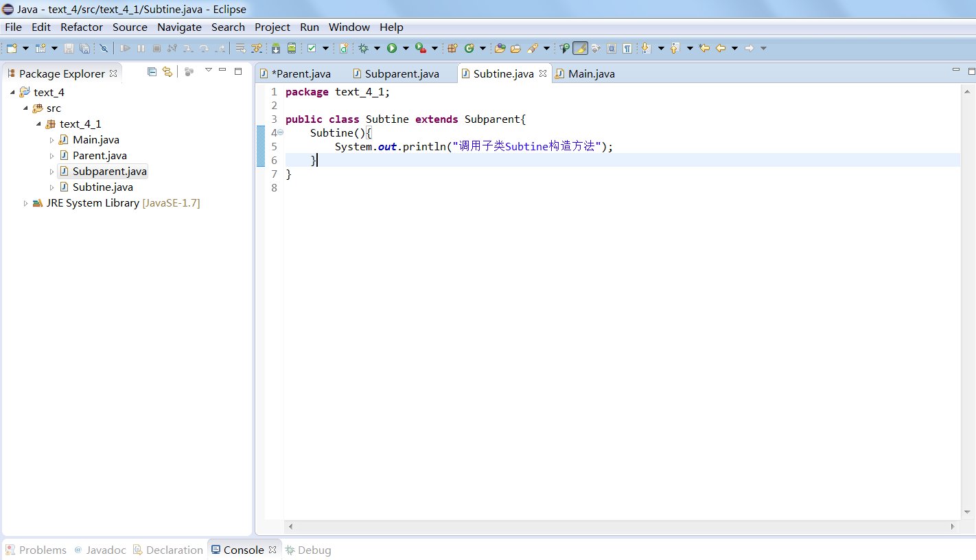Expand the JRE System Library node
The image size is (976, 560).
pyautogui.click(x=26, y=203)
